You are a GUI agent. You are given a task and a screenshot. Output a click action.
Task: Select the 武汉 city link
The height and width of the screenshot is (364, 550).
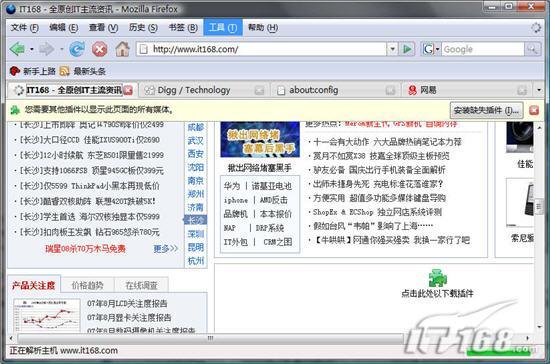coord(195,141)
